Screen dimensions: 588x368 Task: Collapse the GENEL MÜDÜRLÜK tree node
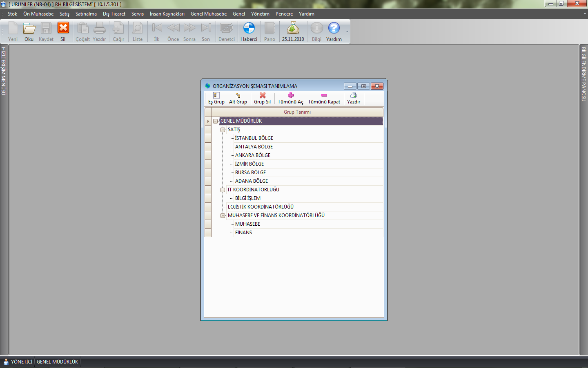215,121
